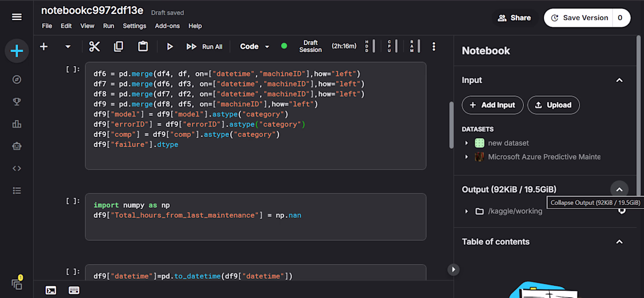This screenshot has width=644, height=298.
Task: Open the File menu
Action: [x=47, y=26]
